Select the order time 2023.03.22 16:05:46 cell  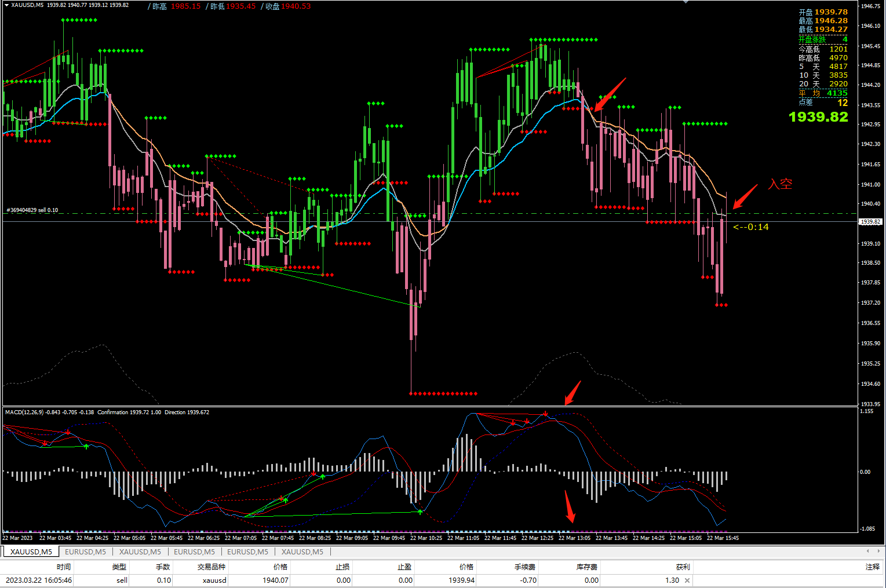click(39, 580)
